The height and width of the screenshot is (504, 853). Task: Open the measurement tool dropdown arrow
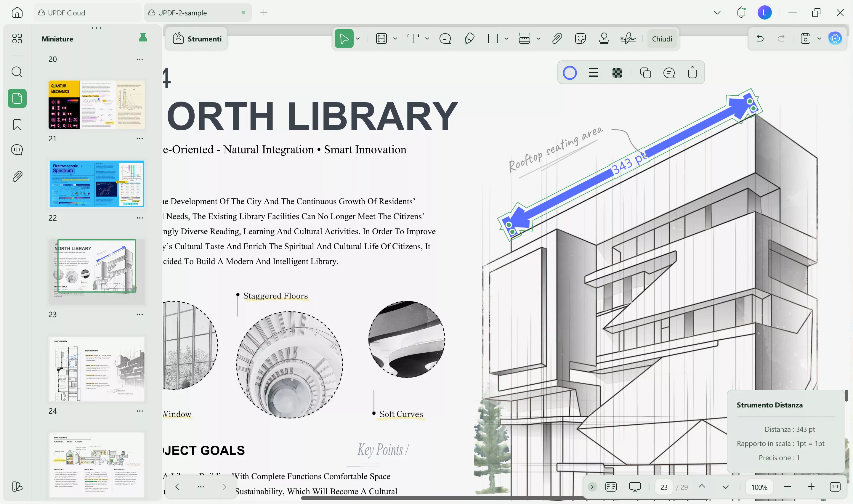538,39
